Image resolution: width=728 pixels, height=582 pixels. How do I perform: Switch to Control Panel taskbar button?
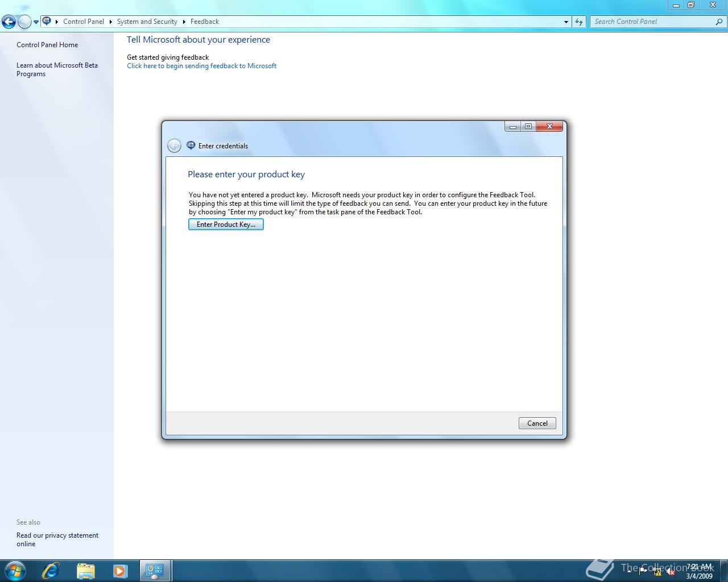coord(155,571)
